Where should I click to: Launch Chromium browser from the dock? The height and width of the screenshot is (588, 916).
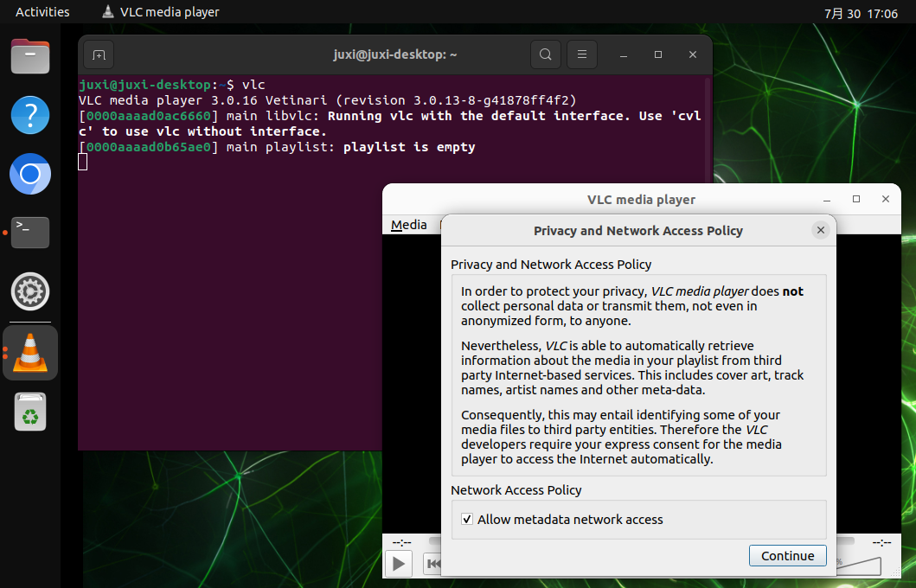point(30,174)
